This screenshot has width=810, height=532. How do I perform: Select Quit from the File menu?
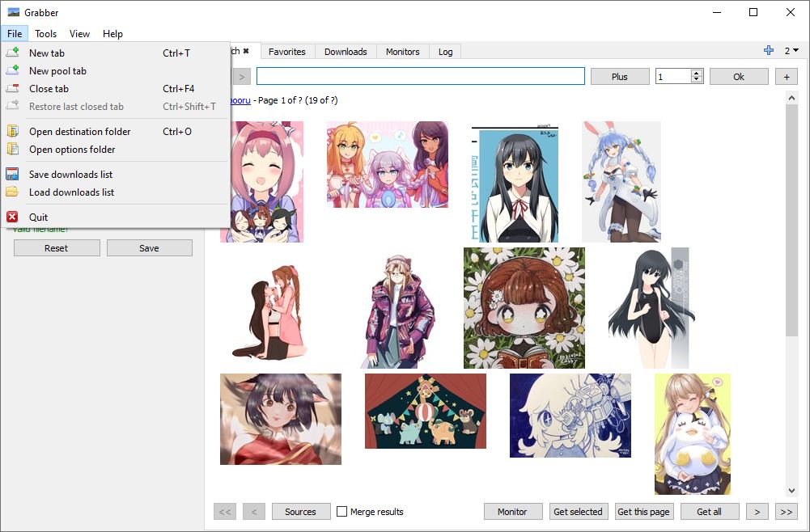pos(115,217)
